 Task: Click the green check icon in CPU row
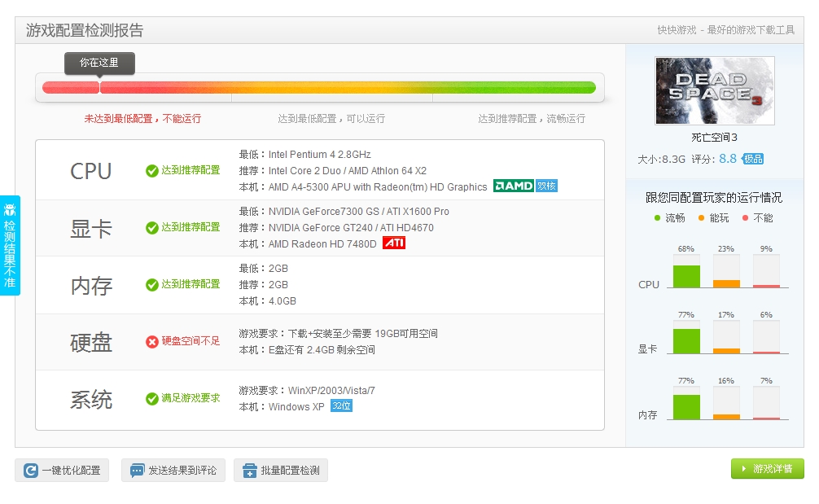click(x=152, y=171)
